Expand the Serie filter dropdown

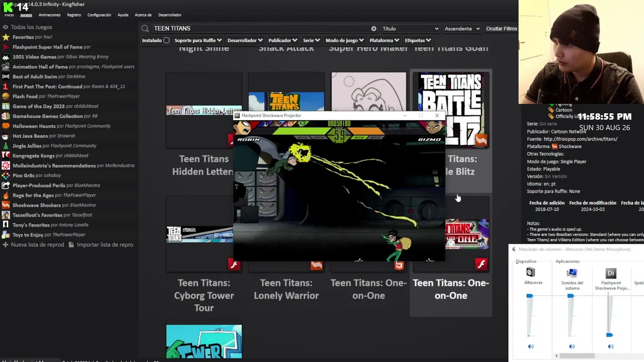(311, 40)
